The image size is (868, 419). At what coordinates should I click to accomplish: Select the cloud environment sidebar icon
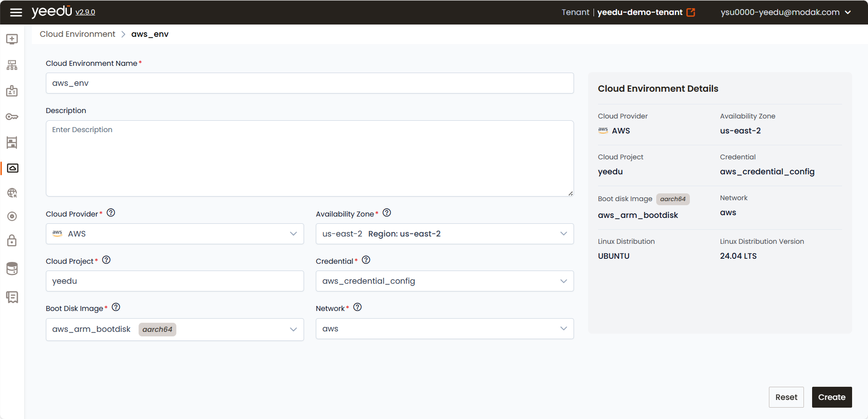[x=13, y=168]
